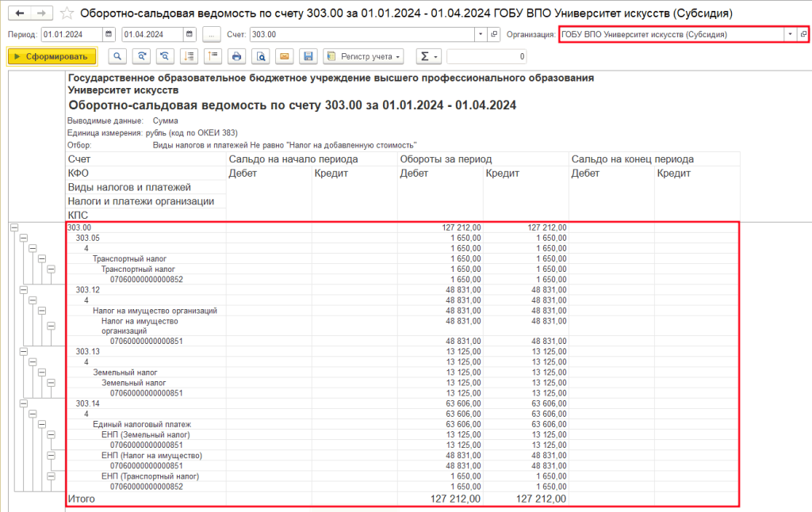The height and width of the screenshot is (512, 812).
Task: Mark the report as favorite with star
Action: tap(67, 13)
